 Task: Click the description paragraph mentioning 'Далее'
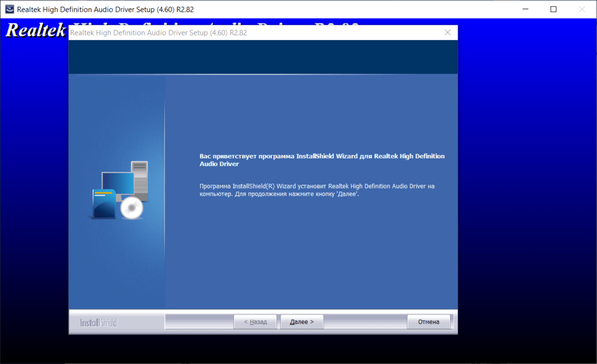coord(317,190)
